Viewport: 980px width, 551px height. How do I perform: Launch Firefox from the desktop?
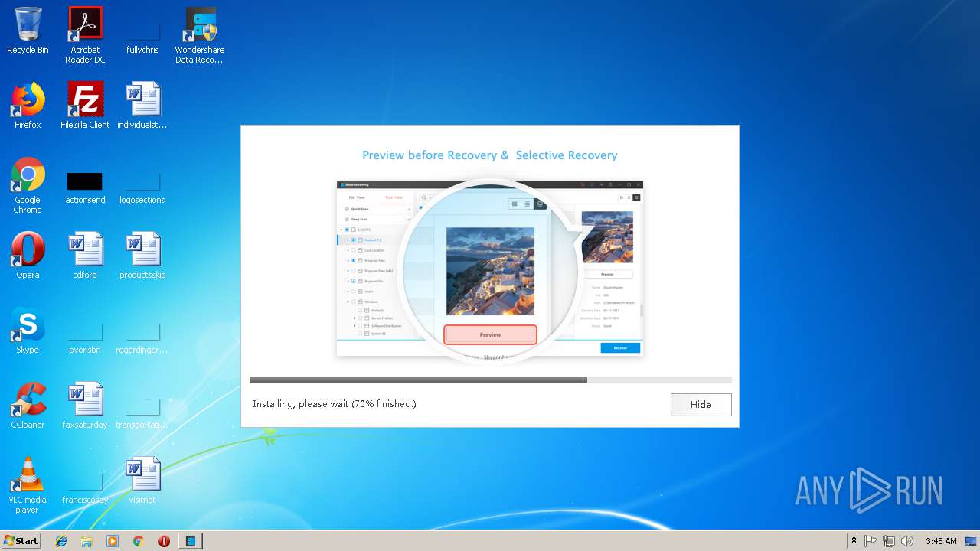28,106
